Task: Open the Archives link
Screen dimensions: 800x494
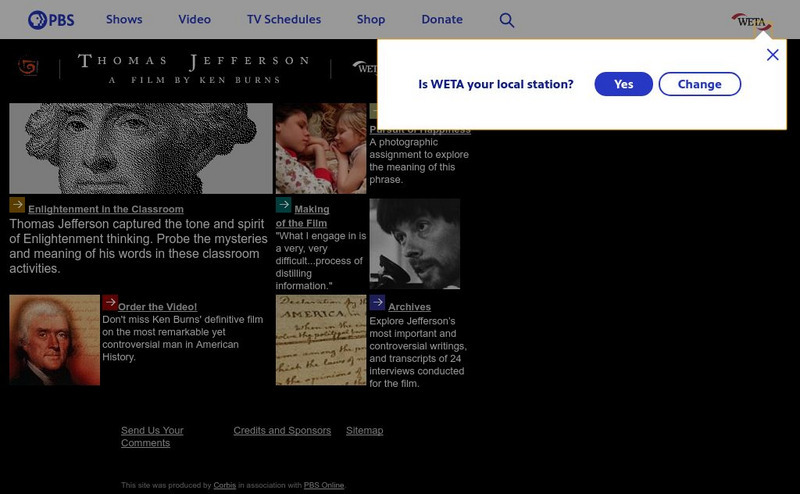Action: pos(409,307)
